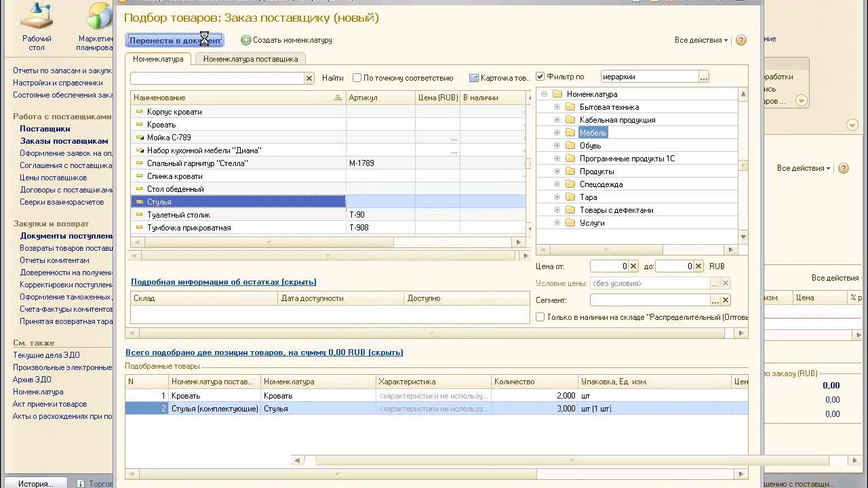Open the help question mark icon
868x488 pixels.
coord(741,41)
